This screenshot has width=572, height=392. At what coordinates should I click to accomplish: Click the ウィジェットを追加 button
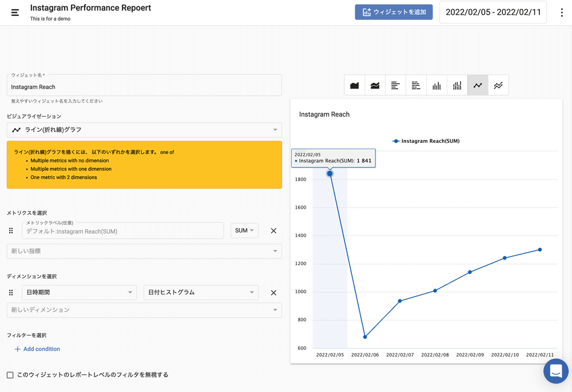394,12
